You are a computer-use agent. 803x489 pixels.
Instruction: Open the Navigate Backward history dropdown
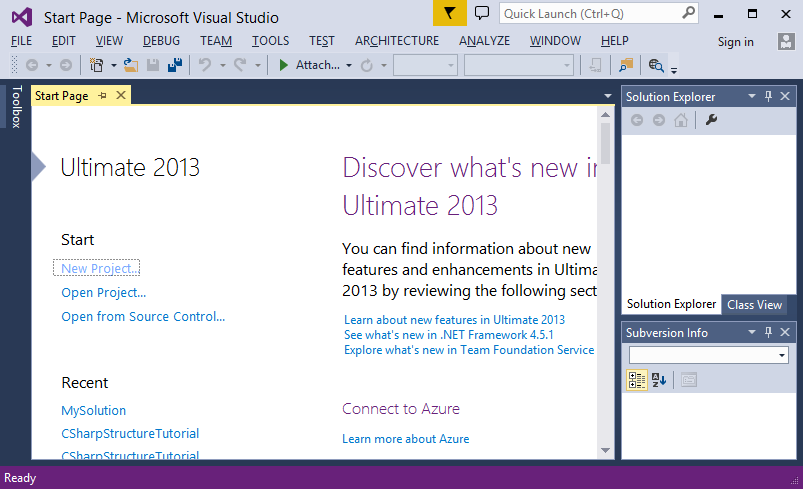[x=49, y=66]
